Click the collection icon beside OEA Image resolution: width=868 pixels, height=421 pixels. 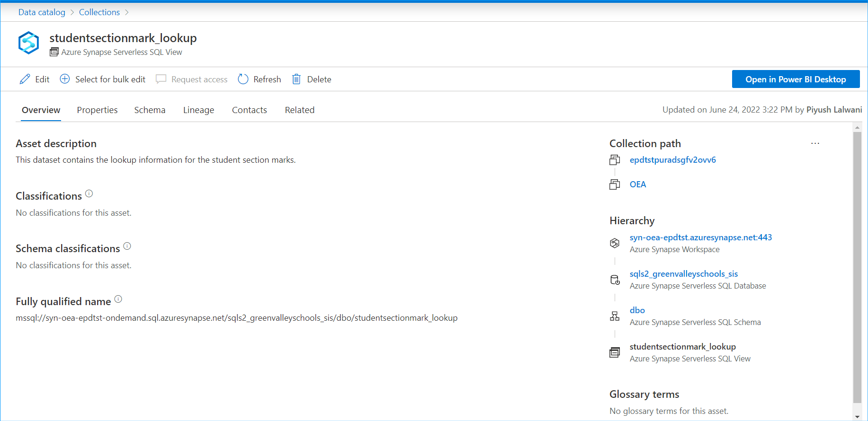(x=615, y=184)
